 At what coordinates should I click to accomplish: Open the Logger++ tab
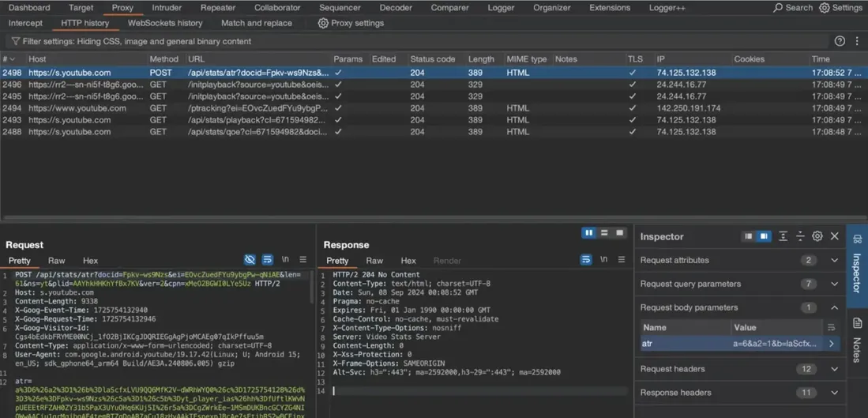[x=667, y=8]
